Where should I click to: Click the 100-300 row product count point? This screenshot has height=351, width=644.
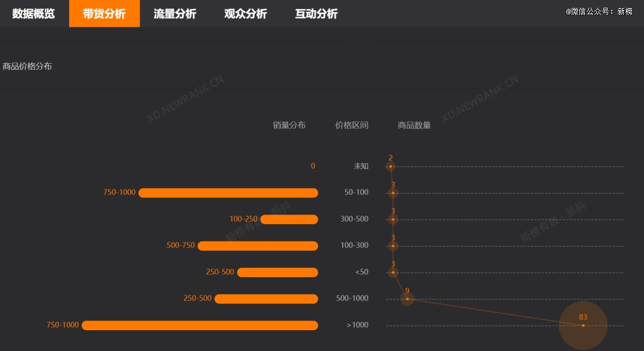[x=393, y=246]
